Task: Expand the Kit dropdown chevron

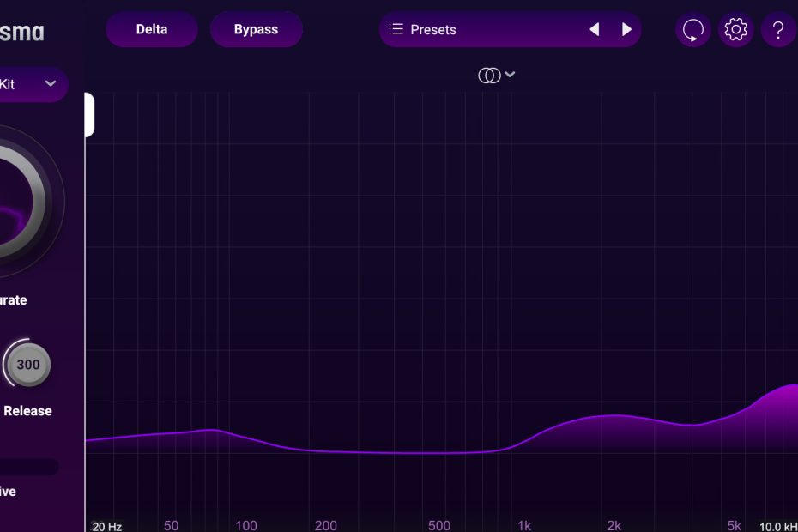Action: (x=51, y=83)
